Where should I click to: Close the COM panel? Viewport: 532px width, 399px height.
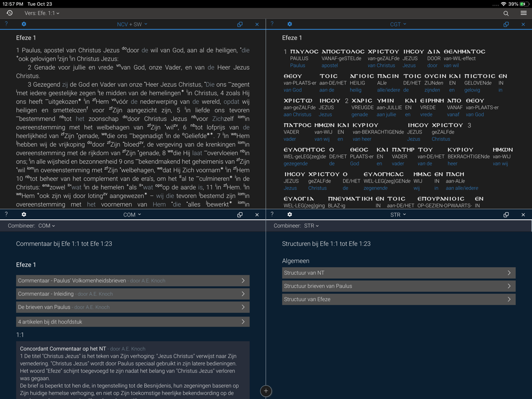point(257,215)
